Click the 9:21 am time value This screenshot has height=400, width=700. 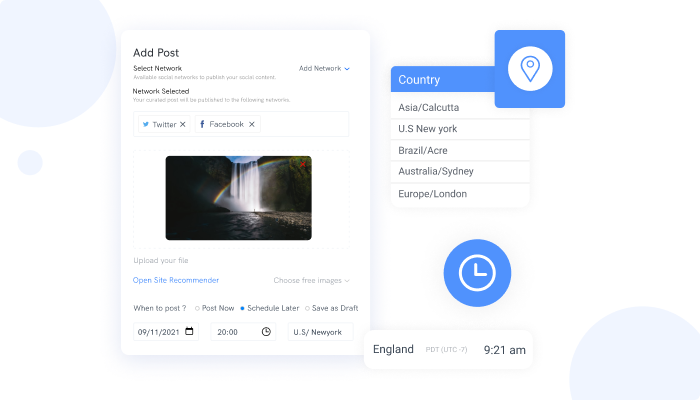(504, 350)
